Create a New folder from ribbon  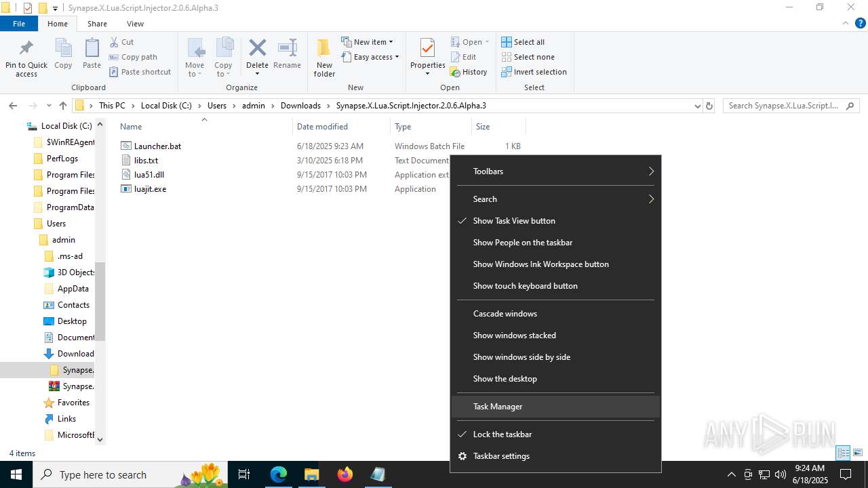pos(324,58)
